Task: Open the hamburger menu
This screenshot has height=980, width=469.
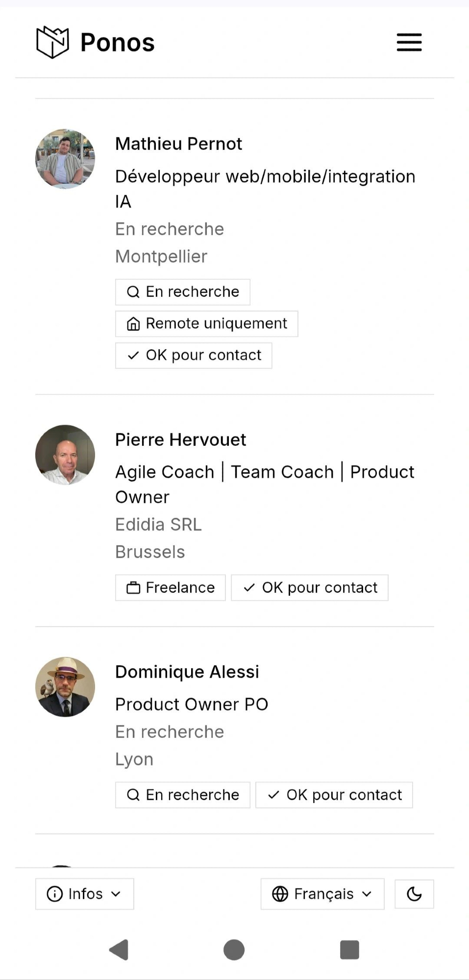Action: point(409,42)
